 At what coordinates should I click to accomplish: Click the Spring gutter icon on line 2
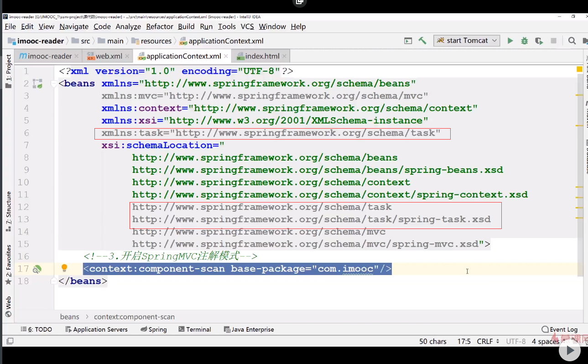pyautogui.click(x=37, y=83)
